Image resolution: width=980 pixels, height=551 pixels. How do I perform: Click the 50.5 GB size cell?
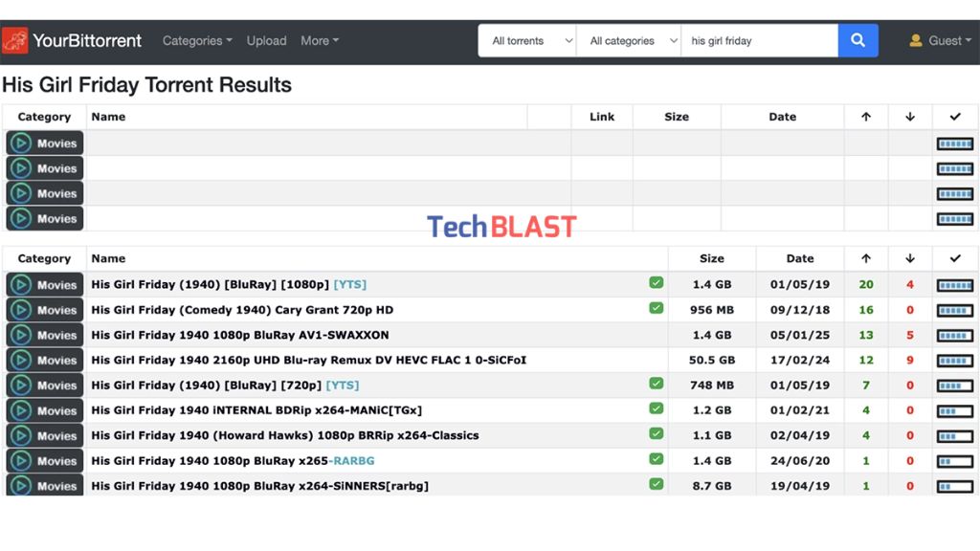(712, 360)
